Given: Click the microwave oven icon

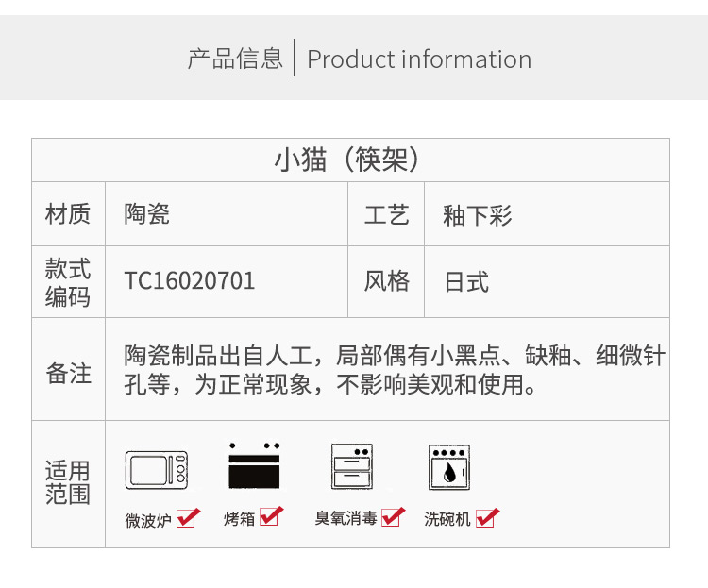Looking at the screenshot, I should click(156, 470).
